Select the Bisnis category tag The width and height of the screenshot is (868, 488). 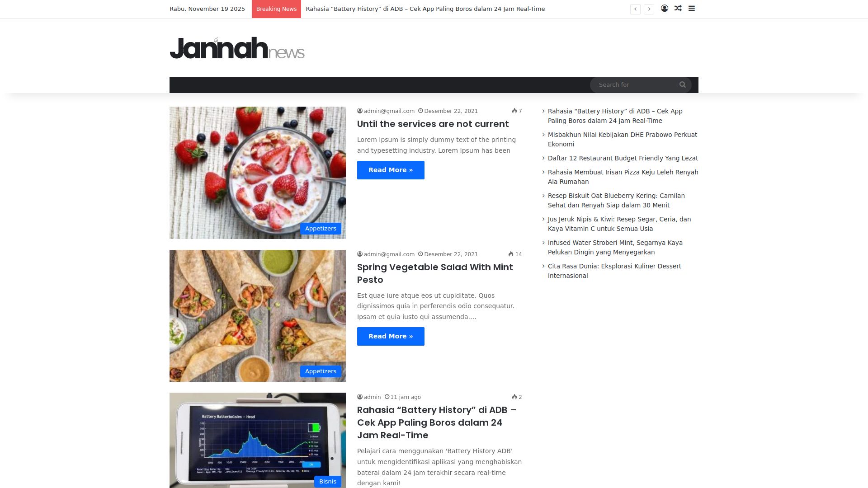coord(328,482)
